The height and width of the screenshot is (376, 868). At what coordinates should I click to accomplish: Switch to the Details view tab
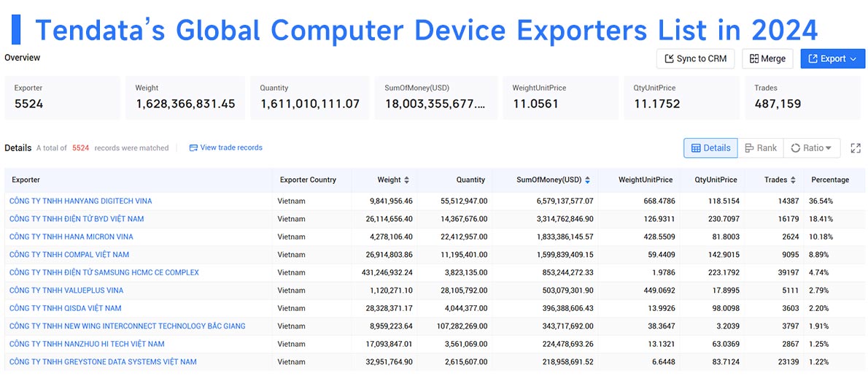click(x=710, y=148)
